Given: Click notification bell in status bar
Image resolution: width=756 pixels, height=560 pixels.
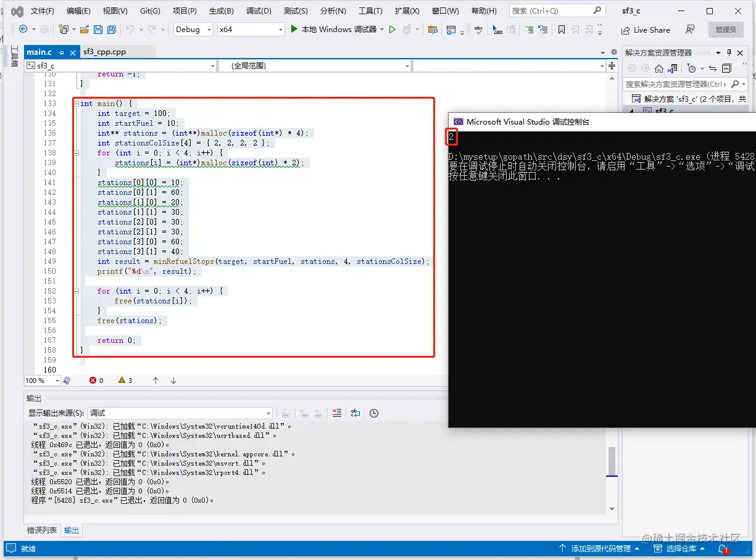Looking at the screenshot, I should point(722,548).
